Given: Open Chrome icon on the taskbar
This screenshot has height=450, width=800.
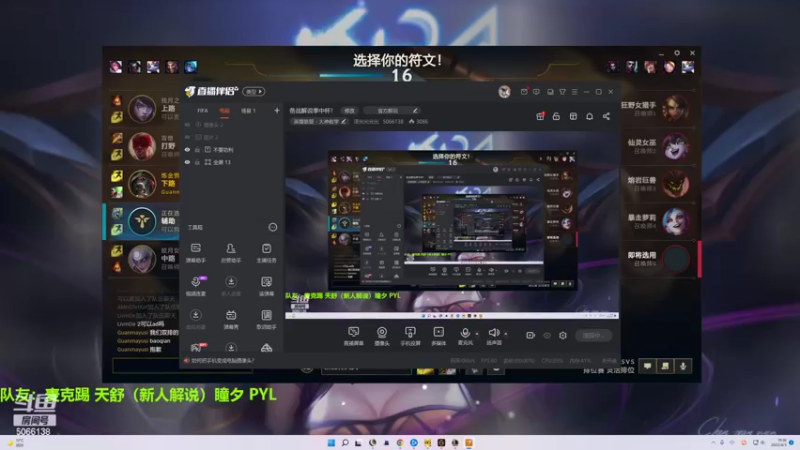Looking at the screenshot, I should coord(400,443).
